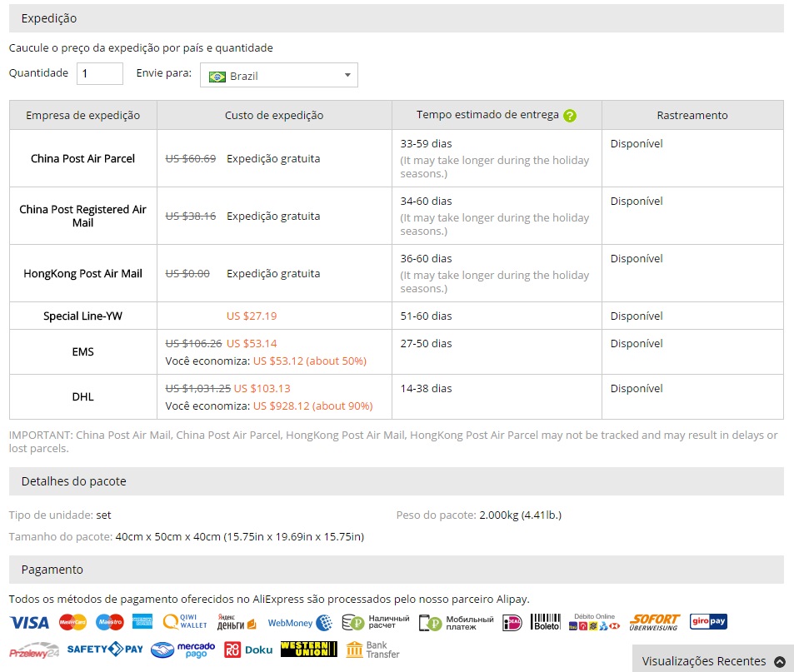Click the Quantidade input field
Viewport: 794px width, 672px height.
tap(99, 73)
